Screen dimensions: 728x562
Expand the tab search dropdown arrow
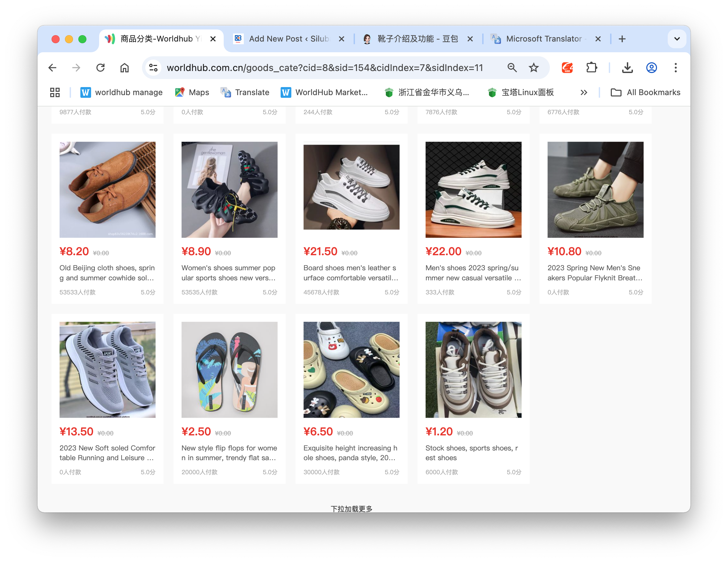click(x=677, y=39)
